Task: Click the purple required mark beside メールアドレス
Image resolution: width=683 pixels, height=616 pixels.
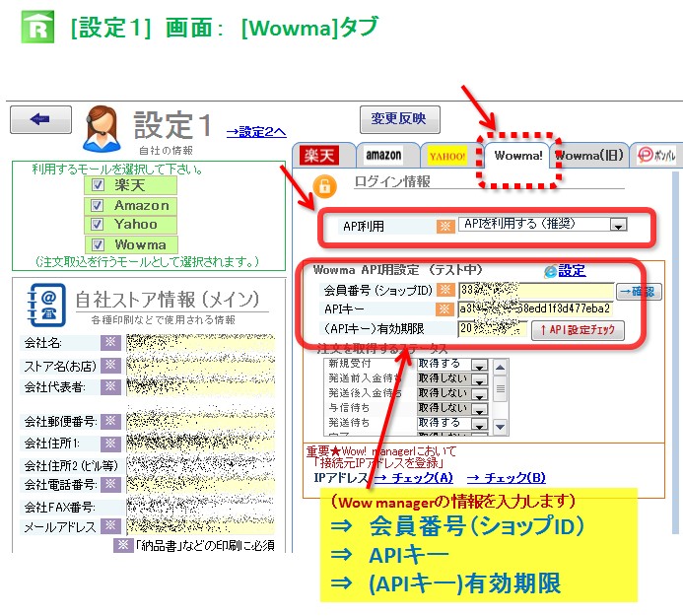Action: point(110,525)
